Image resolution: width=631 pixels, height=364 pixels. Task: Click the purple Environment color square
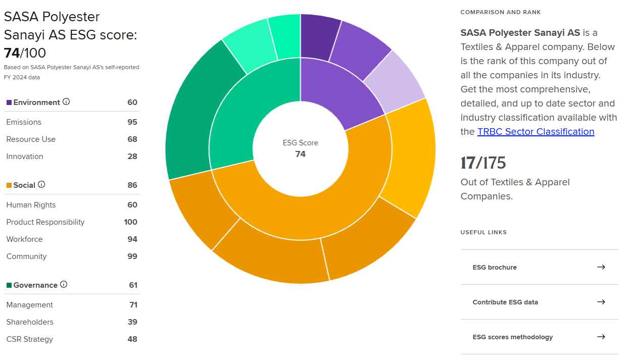pos(9,102)
